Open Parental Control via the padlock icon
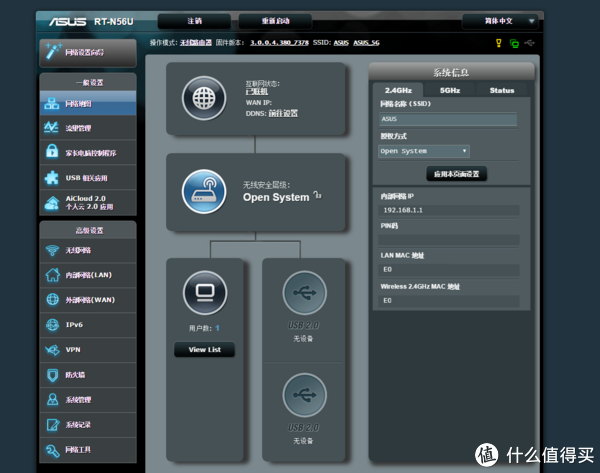The width and height of the screenshot is (600, 473). pyautogui.click(x=52, y=151)
